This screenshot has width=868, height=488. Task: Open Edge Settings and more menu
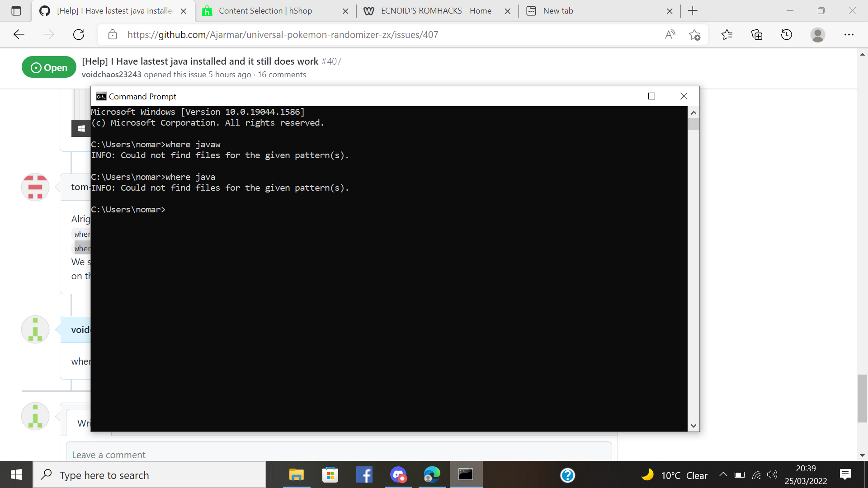pyautogui.click(x=849, y=34)
